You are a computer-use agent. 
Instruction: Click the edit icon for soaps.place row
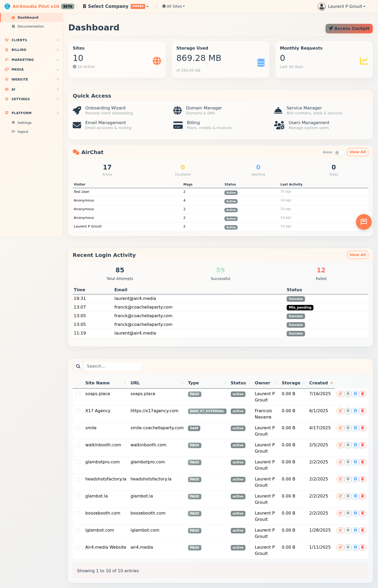point(340,394)
